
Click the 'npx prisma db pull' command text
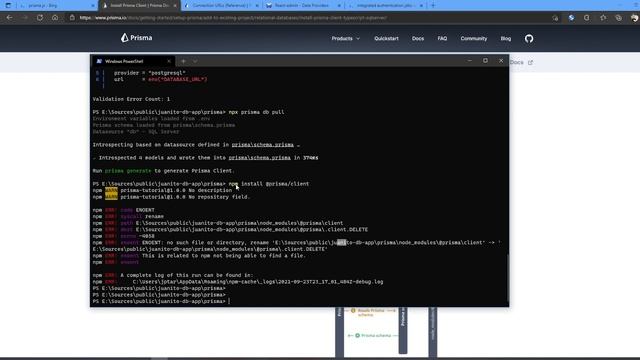256,112
